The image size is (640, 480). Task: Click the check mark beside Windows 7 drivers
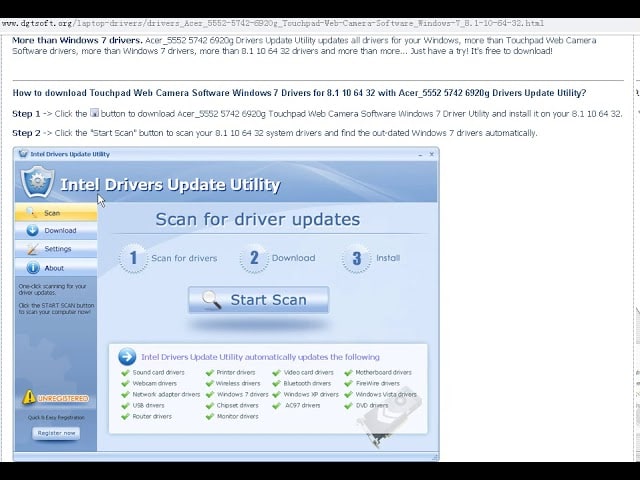pos(210,394)
